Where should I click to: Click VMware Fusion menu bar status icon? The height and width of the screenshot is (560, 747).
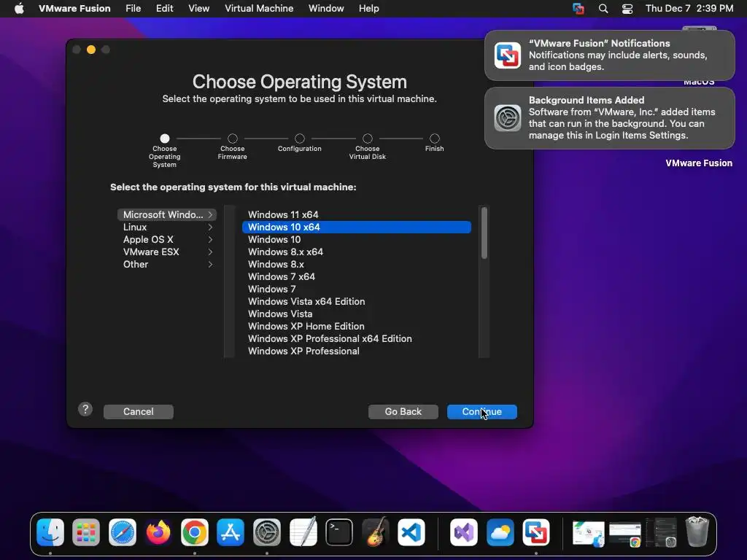click(578, 9)
